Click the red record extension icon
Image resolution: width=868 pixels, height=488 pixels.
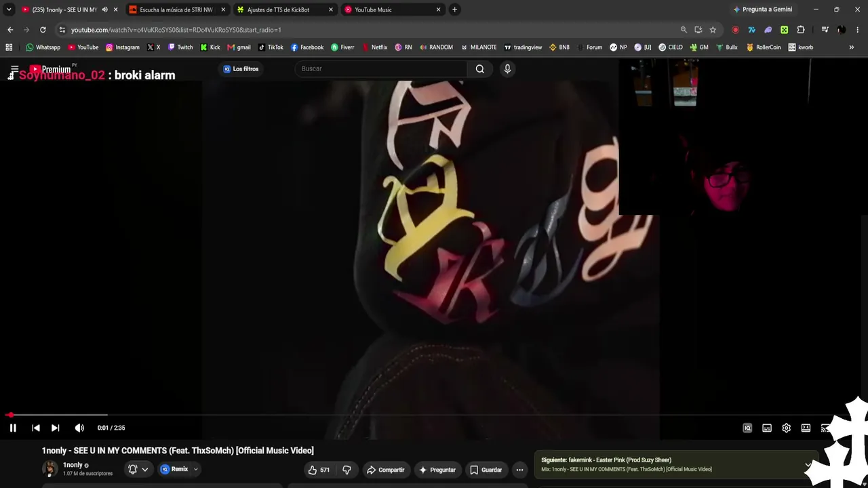pos(735,30)
